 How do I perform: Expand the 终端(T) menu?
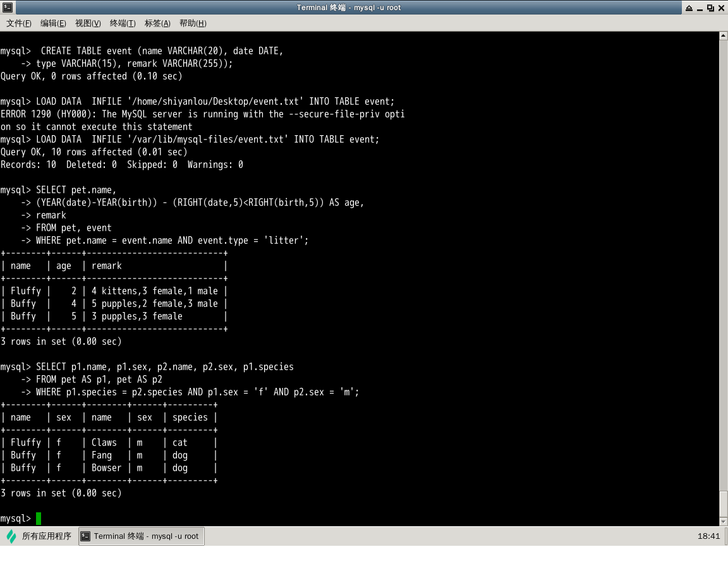[123, 23]
